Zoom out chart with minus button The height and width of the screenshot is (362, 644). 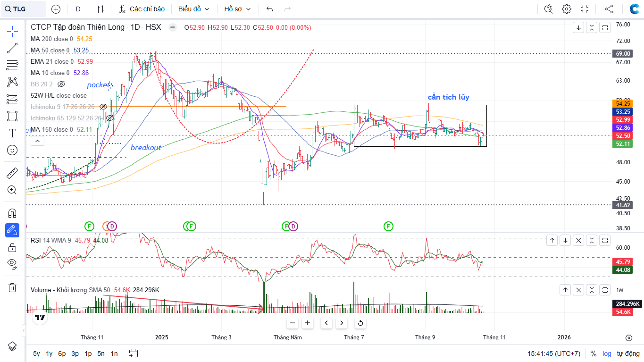pos(293,323)
